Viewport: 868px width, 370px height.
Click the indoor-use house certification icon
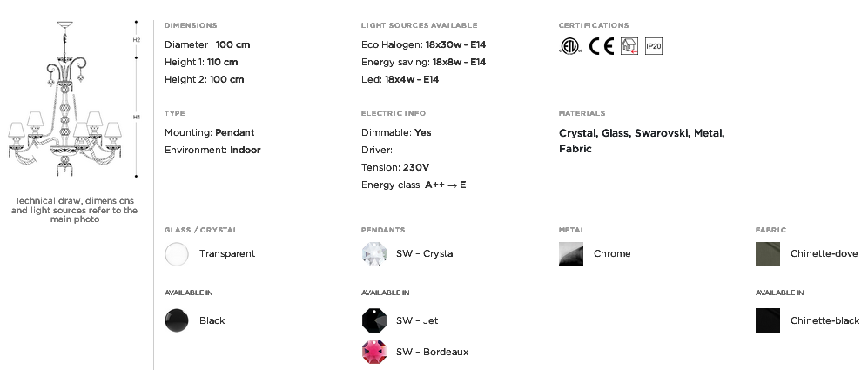[629, 46]
